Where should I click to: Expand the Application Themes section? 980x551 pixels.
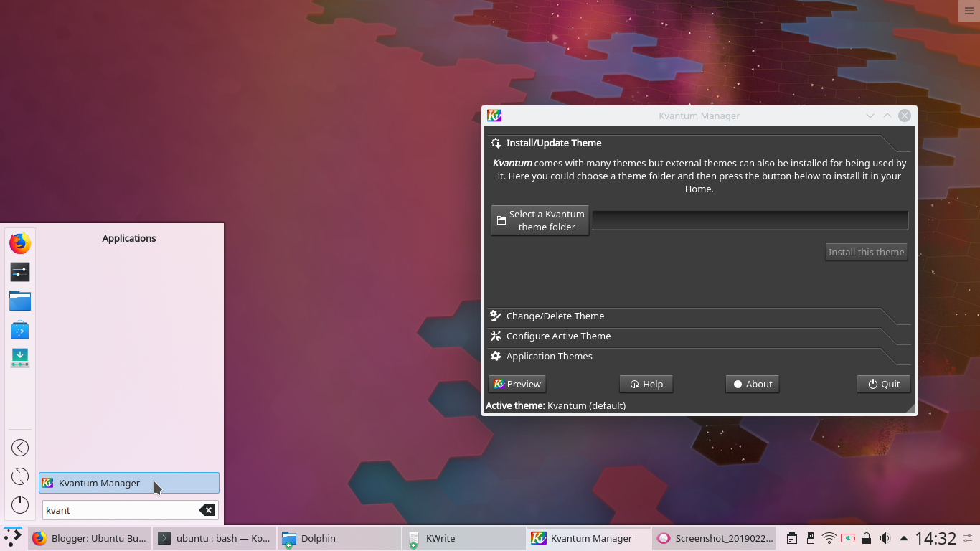[550, 356]
